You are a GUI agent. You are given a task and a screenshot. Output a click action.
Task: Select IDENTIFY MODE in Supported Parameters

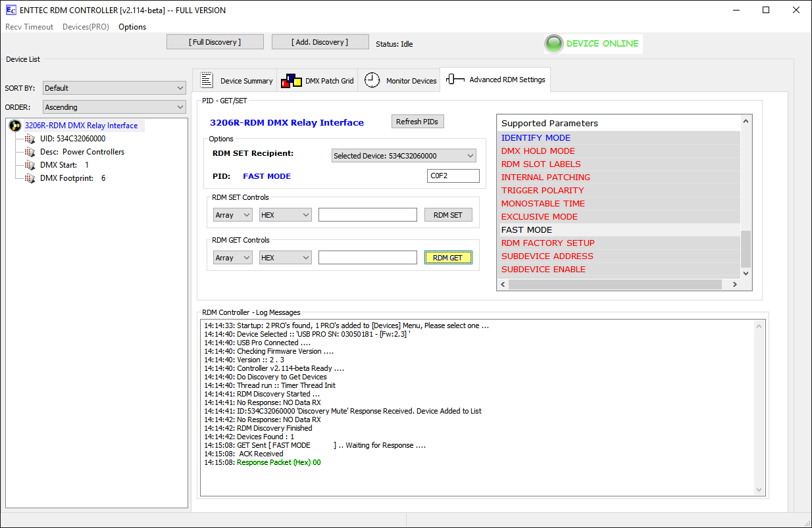click(536, 138)
